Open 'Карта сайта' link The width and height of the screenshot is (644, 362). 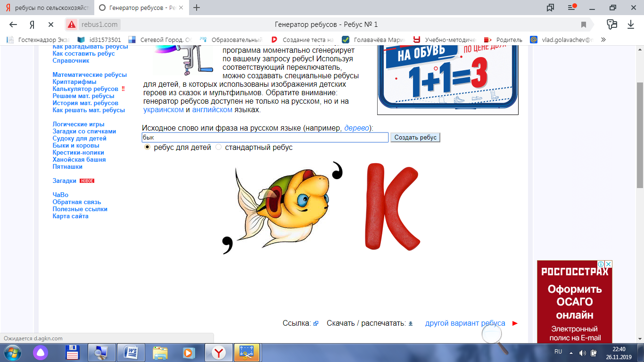click(70, 216)
